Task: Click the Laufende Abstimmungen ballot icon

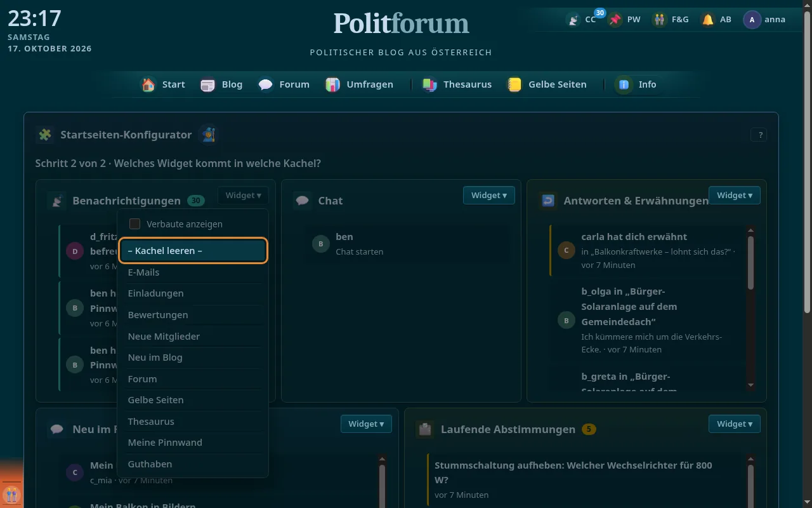Action: [425, 429]
